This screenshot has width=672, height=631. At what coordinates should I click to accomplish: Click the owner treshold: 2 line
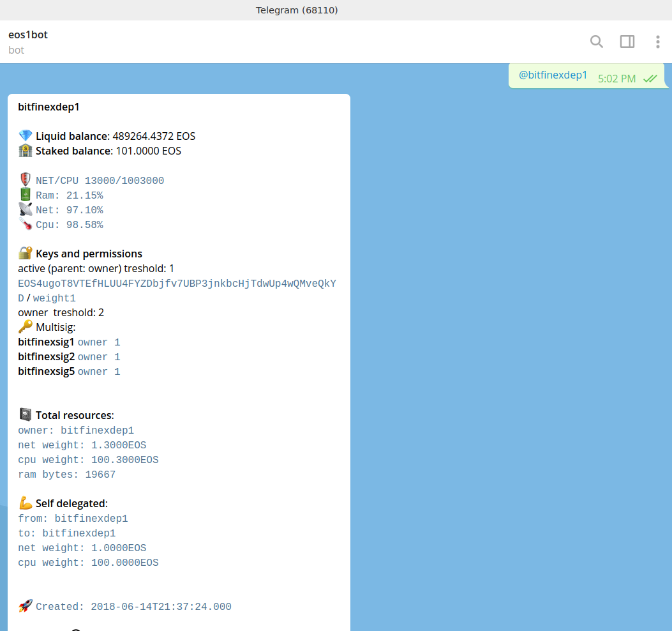[x=61, y=313]
